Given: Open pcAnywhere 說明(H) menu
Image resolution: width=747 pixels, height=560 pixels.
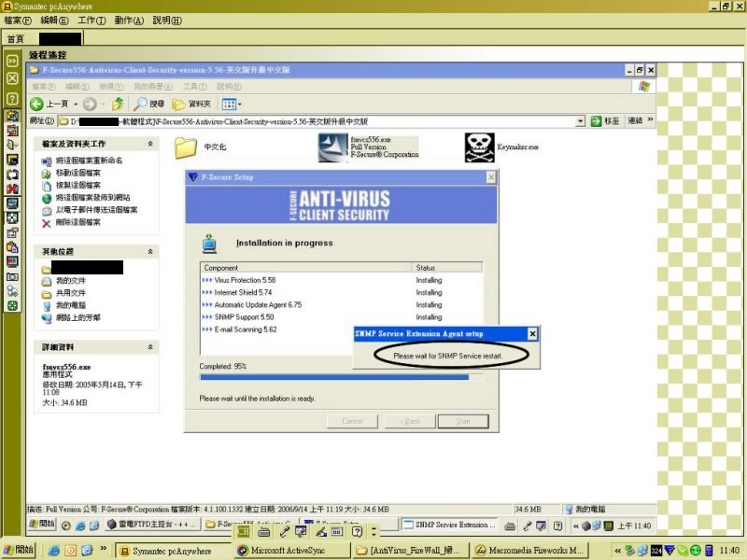Looking at the screenshot, I should click(167, 21).
